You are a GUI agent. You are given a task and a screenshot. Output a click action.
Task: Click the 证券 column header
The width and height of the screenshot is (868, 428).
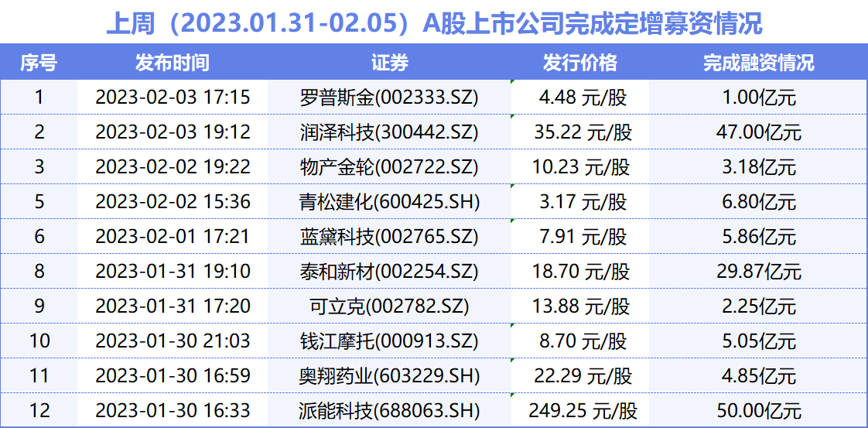click(389, 63)
